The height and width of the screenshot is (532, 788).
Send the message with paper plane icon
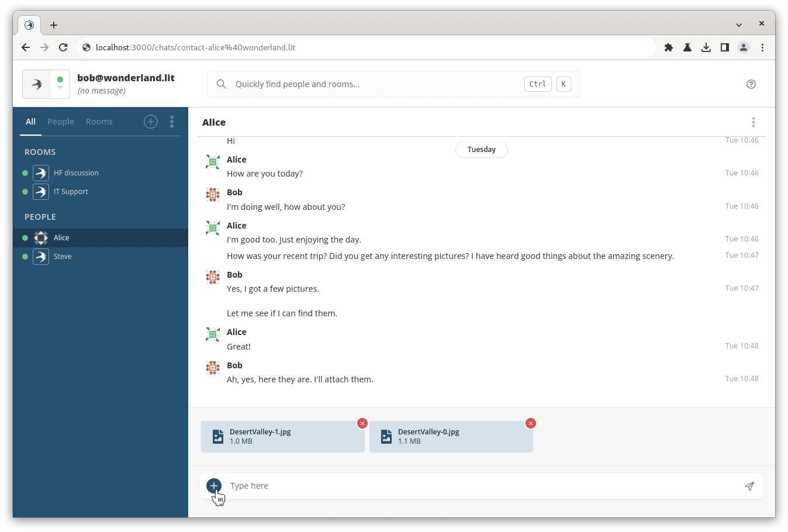click(749, 486)
